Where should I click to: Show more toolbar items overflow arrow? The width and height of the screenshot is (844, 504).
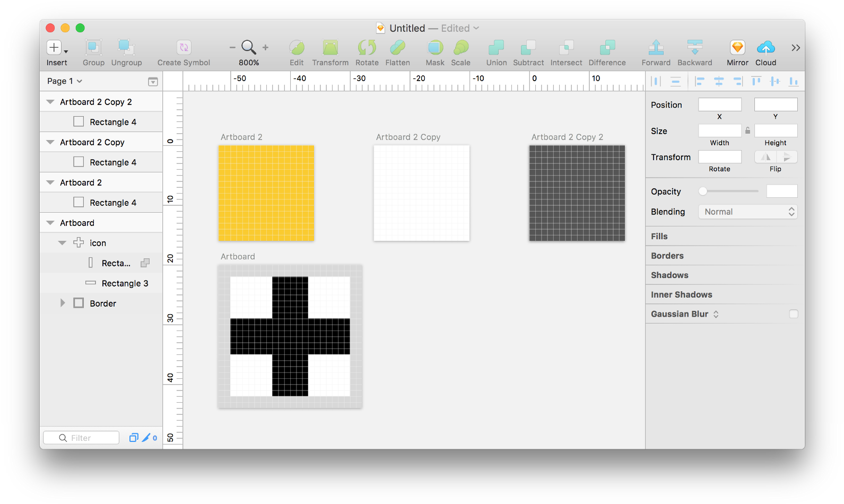pos(795,48)
